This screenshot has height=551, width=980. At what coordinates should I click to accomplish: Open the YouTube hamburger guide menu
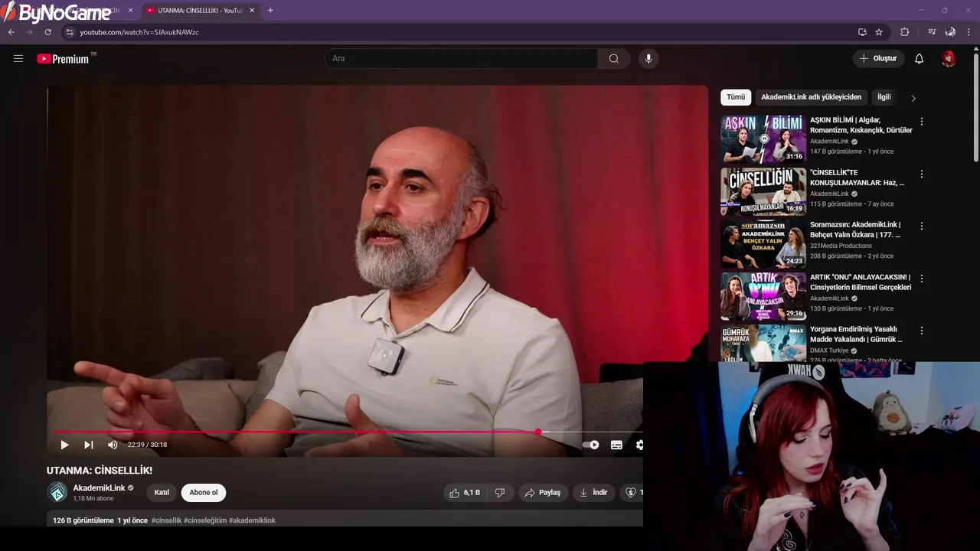tap(18, 58)
